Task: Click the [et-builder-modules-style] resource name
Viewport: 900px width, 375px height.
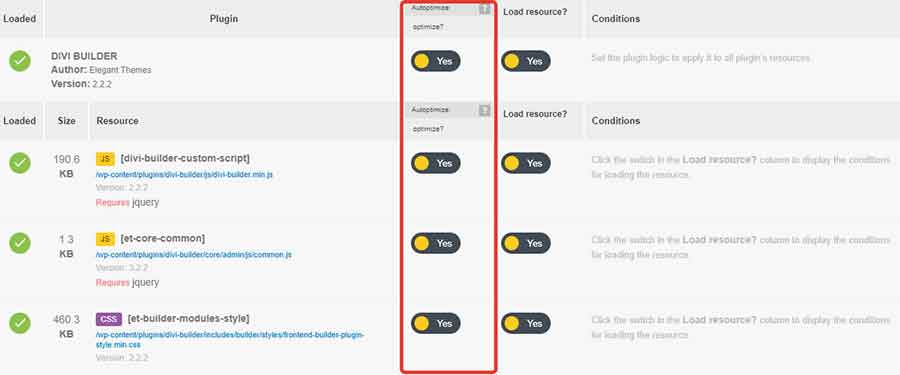Action: [x=188, y=318]
